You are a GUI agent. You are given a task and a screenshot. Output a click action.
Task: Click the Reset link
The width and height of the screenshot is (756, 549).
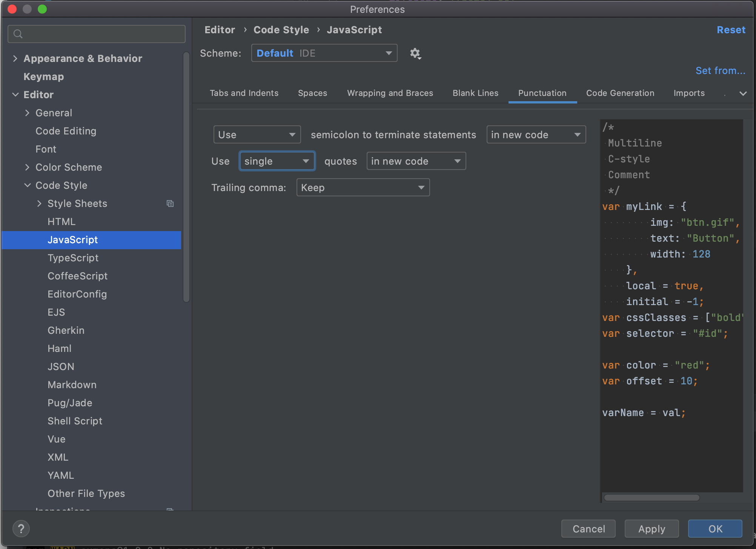pos(731,30)
